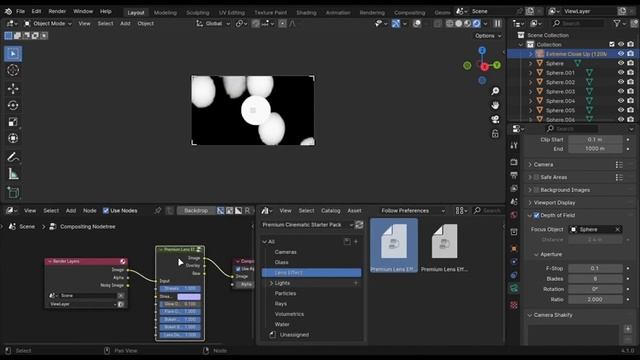Open the Output properties tab icon
This screenshot has width=640, height=360.
coord(514,176)
